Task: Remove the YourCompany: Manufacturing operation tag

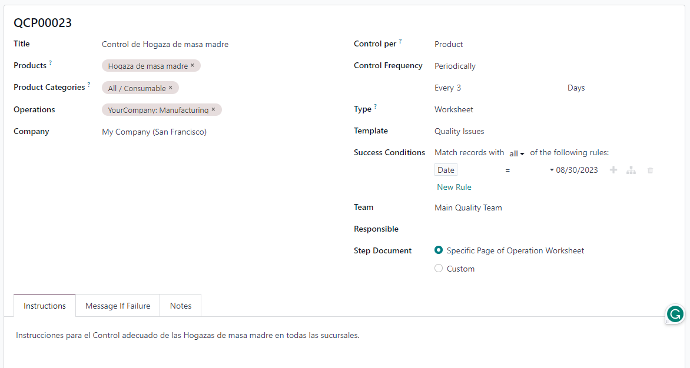Action: point(213,110)
